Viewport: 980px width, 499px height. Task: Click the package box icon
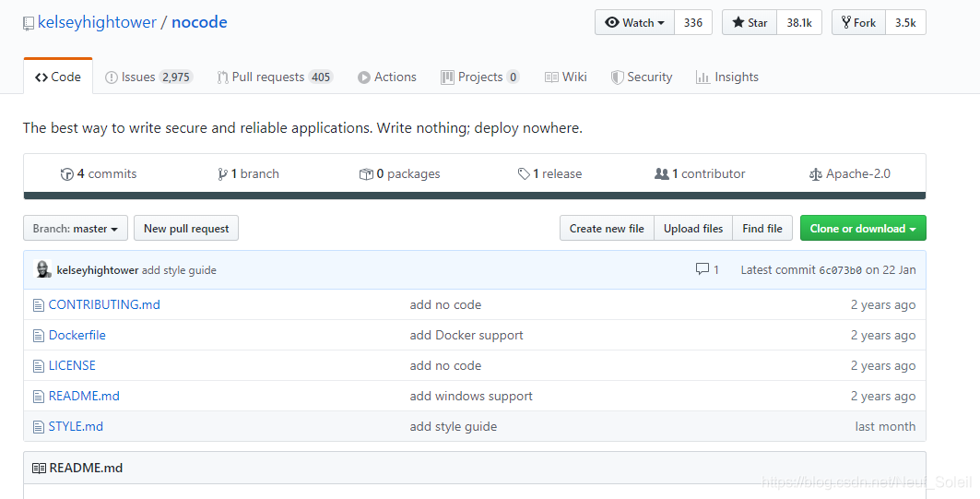point(366,174)
